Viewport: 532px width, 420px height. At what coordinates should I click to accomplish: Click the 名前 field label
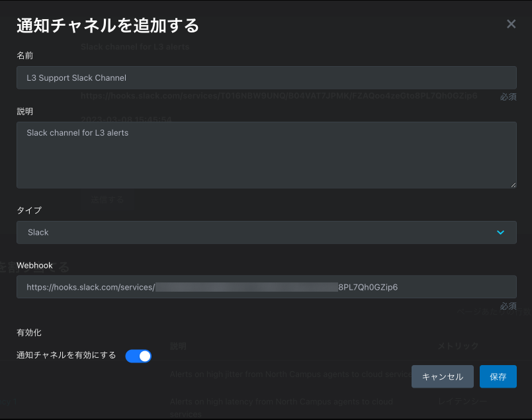click(24, 56)
